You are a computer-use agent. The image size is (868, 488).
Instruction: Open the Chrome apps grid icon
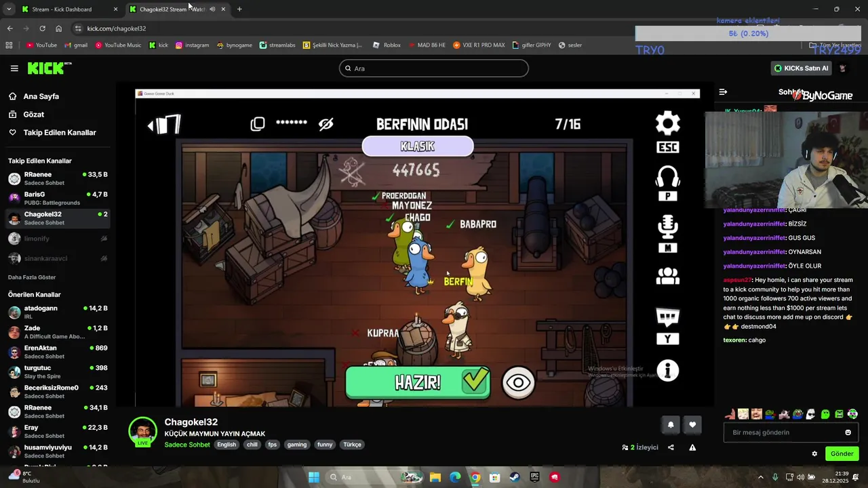[9, 45]
